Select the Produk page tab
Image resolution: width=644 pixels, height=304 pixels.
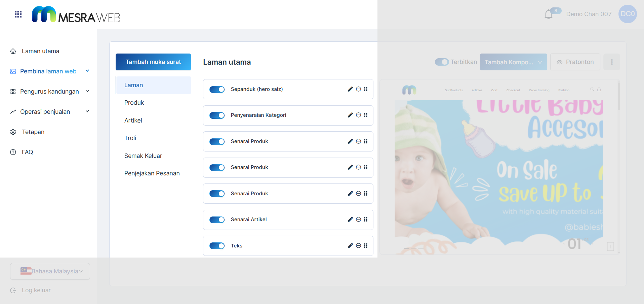click(x=134, y=103)
